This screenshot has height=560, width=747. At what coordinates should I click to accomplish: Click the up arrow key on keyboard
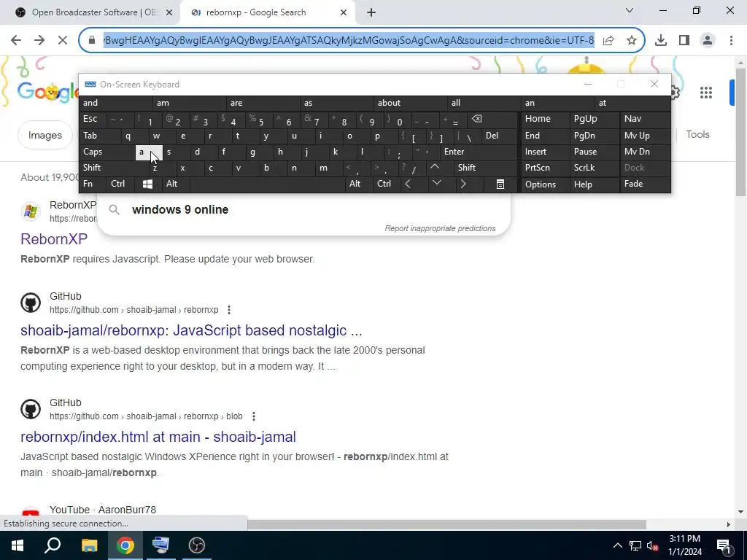(435, 167)
